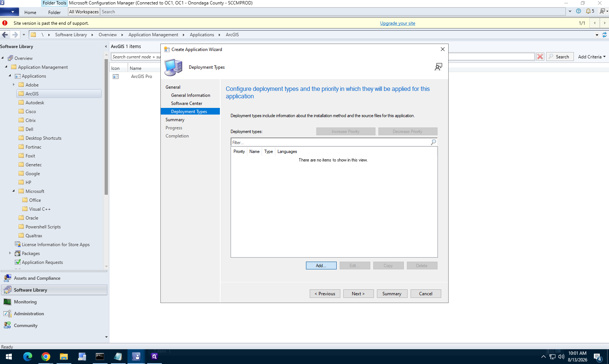The height and width of the screenshot is (364, 609).
Task: Follow the Upgrade your site link
Action: point(398,23)
